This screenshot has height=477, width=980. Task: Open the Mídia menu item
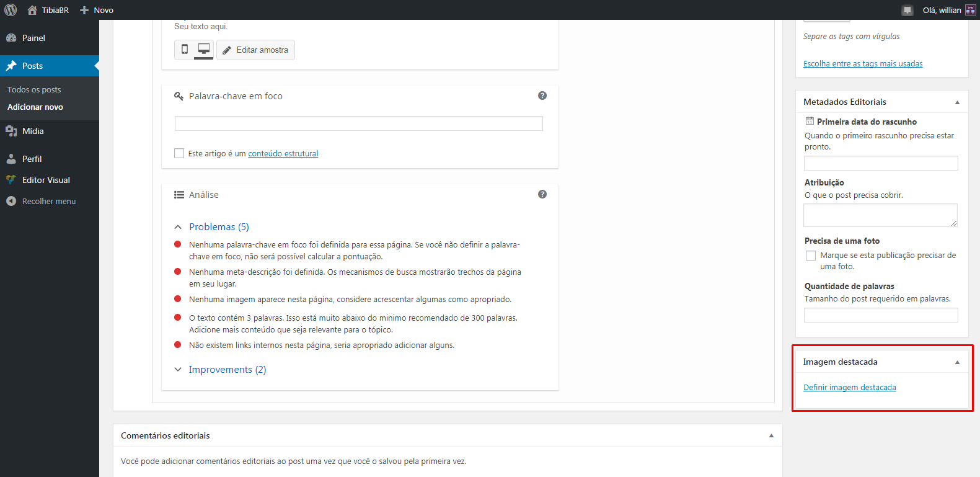click(x=33, y=131)
